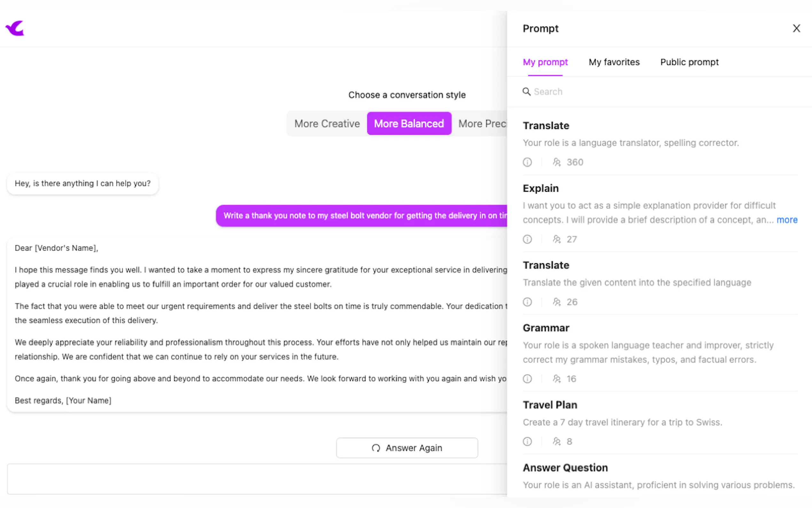
Task: Choose the Travel Plan prompt
Action: point(550,405)
